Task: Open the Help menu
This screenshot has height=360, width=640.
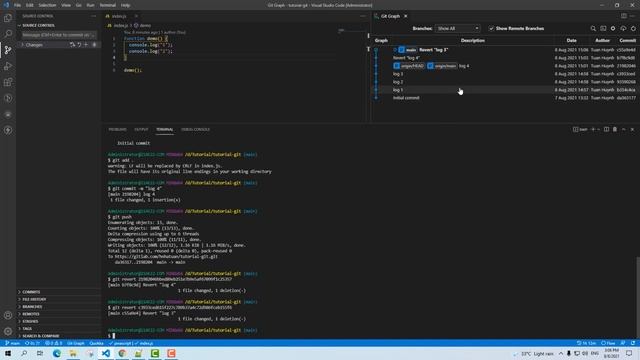Action: coord(125,5)
